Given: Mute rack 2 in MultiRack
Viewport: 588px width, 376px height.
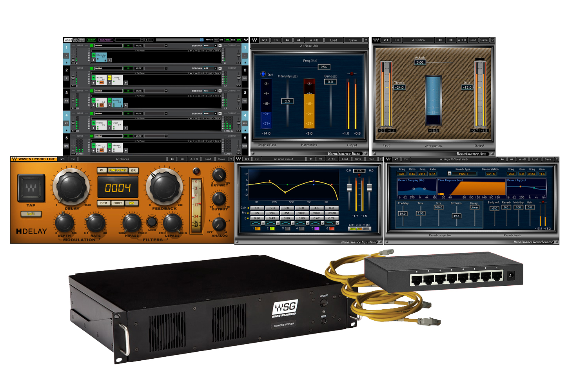Looking at the screenshot, I should [x=138, y=68].
